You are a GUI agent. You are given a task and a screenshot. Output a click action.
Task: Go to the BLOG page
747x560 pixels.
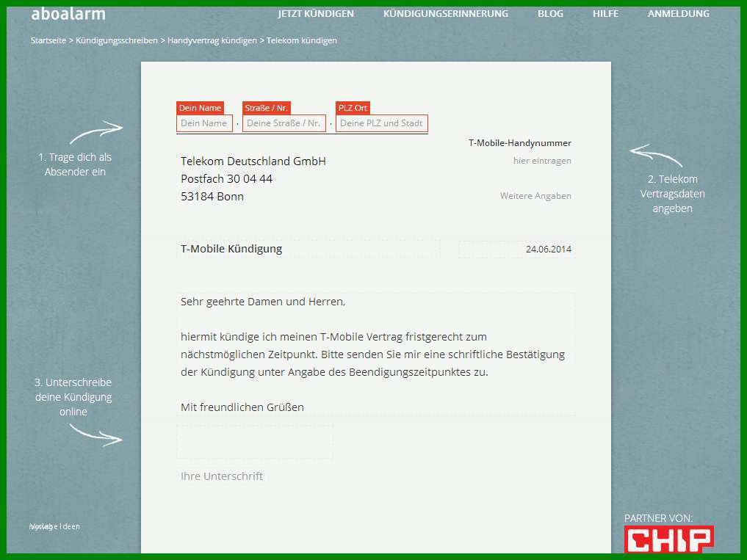pos(550,14)
